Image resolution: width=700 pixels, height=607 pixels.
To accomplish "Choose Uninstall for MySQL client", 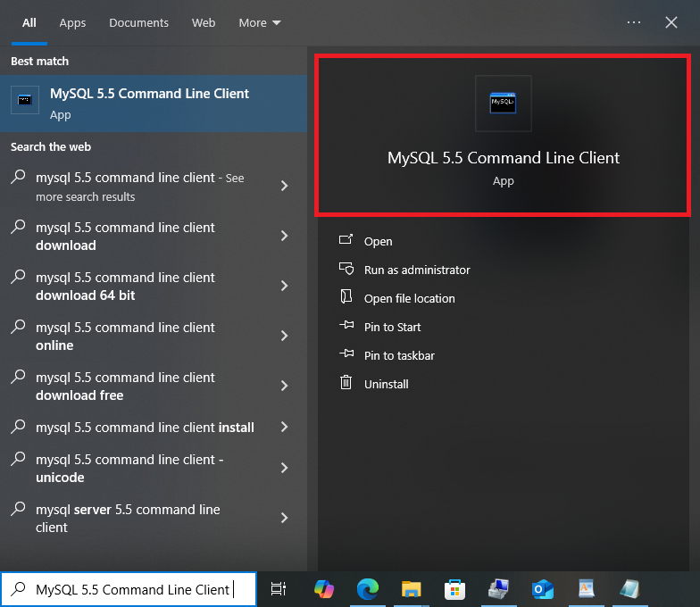I will pyautogui.click(x=386, y=384).
